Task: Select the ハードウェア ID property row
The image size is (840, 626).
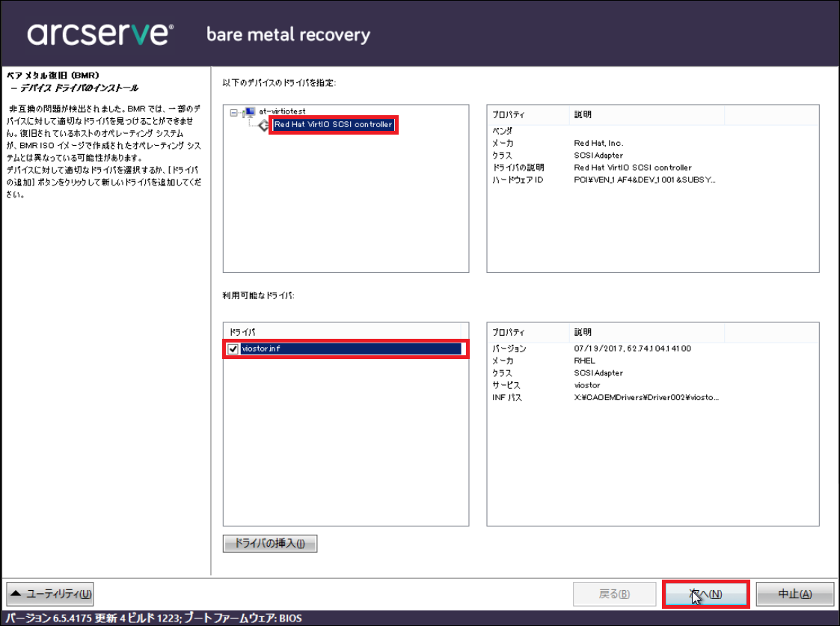Action: (518, 180)
